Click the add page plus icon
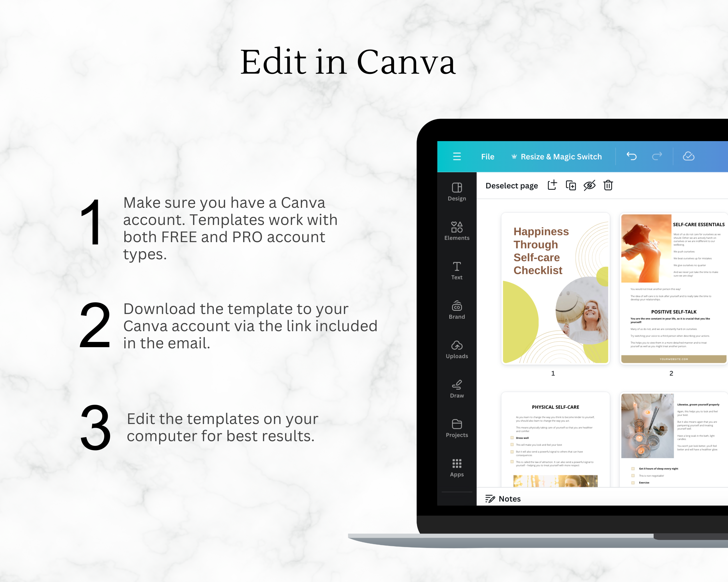The image size is (728, 582). click(552, 185)
